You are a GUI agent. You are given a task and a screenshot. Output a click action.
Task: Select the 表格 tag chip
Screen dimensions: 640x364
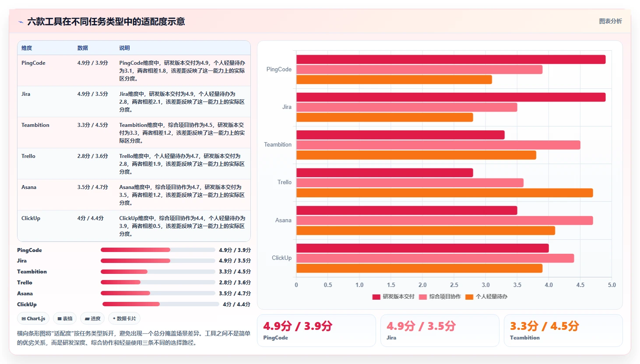pos(65,318)
